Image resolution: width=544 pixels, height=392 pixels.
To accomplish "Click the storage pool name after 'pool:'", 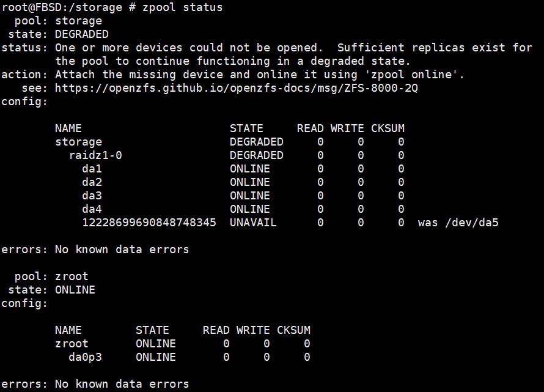I will click(78, 21).
